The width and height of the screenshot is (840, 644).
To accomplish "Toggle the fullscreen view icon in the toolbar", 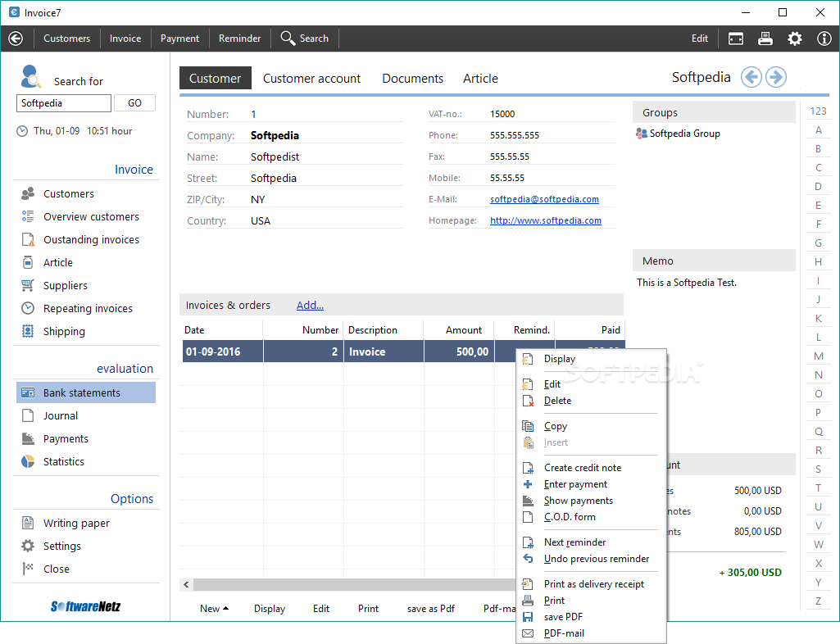I will 736,39.
